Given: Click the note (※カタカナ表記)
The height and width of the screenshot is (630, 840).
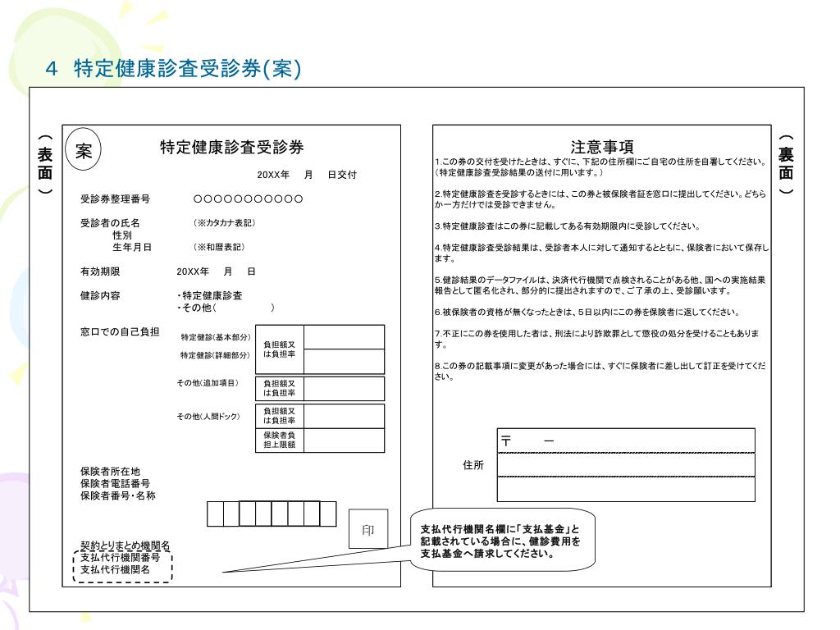Looking at the screenshot, I should point(224,223).
